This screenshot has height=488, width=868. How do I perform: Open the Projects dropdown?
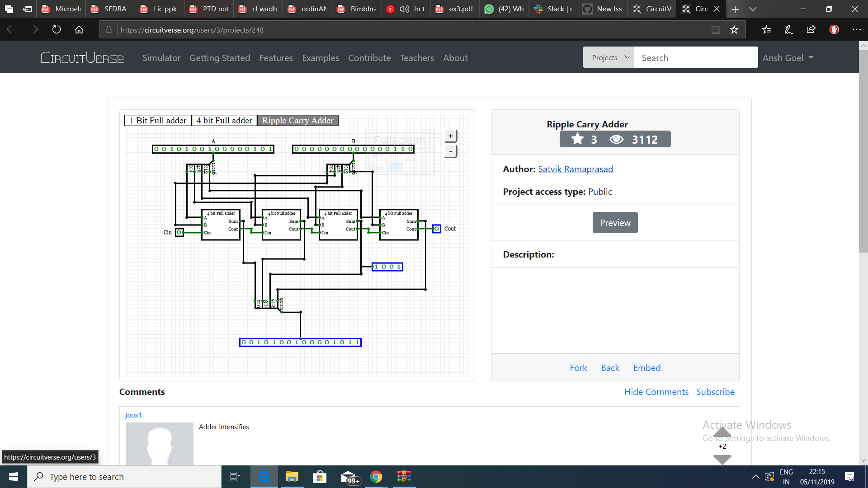(608, 57)
